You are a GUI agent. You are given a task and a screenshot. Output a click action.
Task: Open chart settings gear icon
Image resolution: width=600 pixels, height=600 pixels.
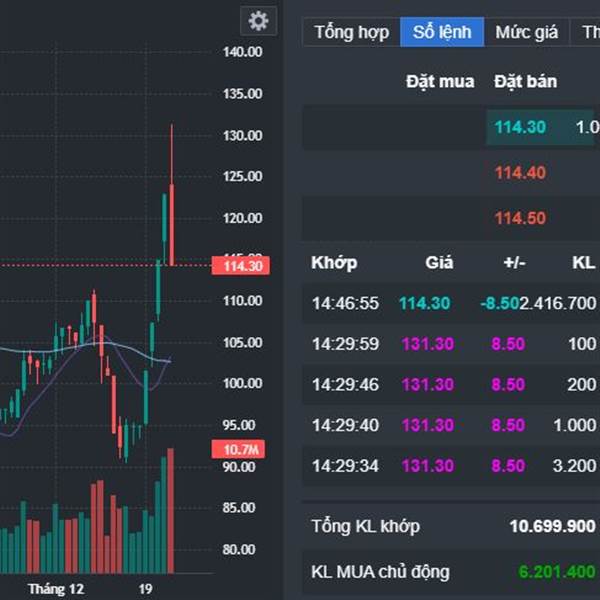[258, 21]
